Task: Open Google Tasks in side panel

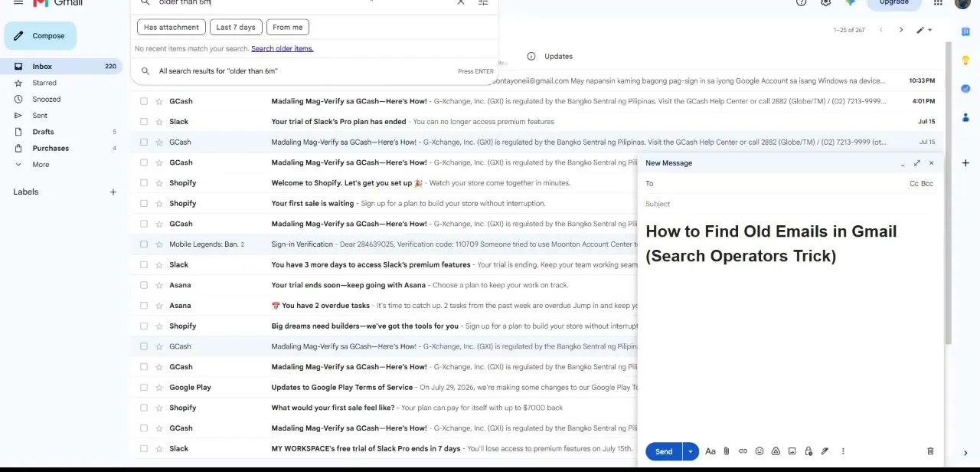Action: [965, 89]
